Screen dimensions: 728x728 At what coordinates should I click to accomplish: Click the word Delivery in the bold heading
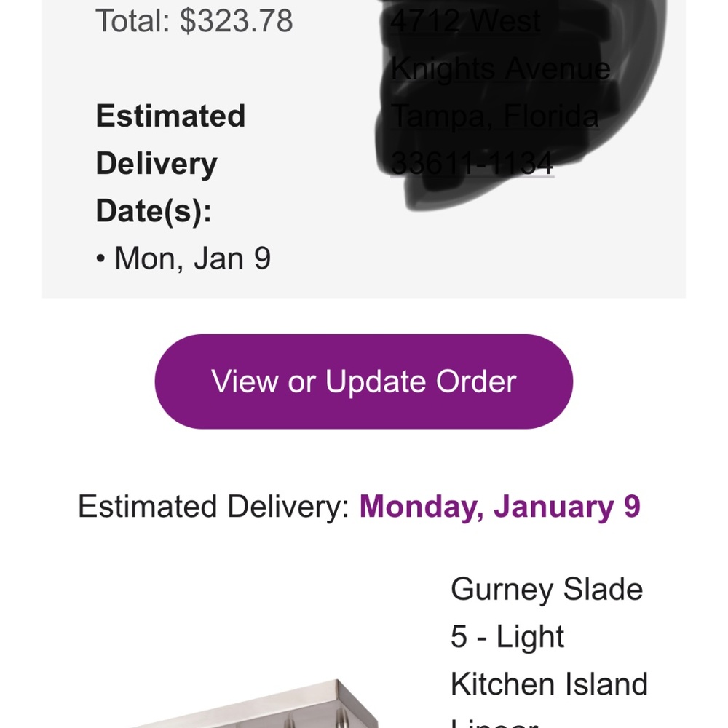pos(156,164)
